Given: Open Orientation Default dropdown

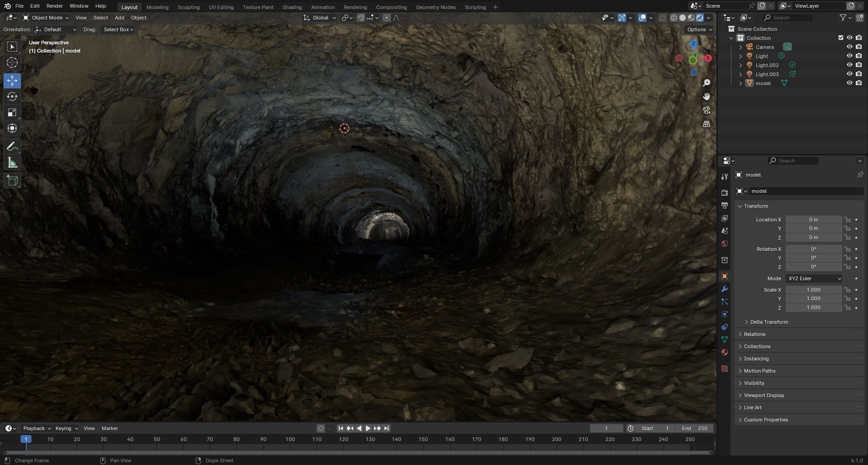Looking at the screenshot, I should [56, 29].
